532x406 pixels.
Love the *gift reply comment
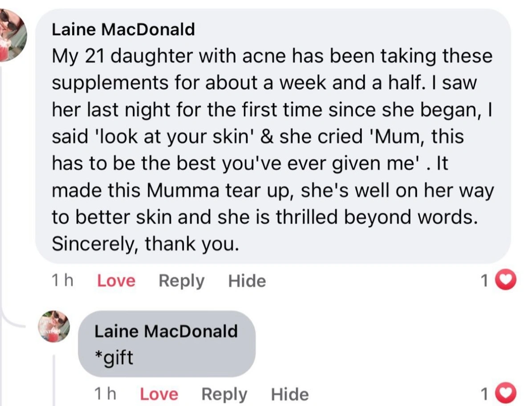tap(158, 394)
